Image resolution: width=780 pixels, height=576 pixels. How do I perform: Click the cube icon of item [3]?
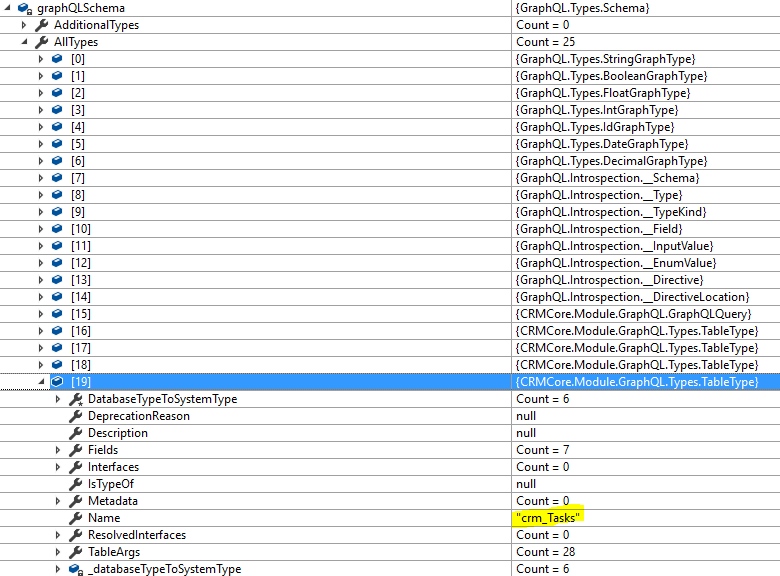[57, 110]
